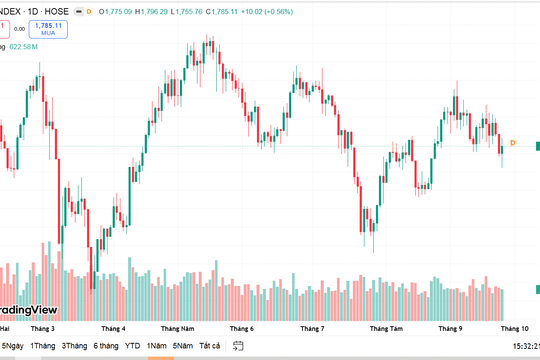Select the 6 tháng time range
540x360 pixels.
tap(106, 346)
